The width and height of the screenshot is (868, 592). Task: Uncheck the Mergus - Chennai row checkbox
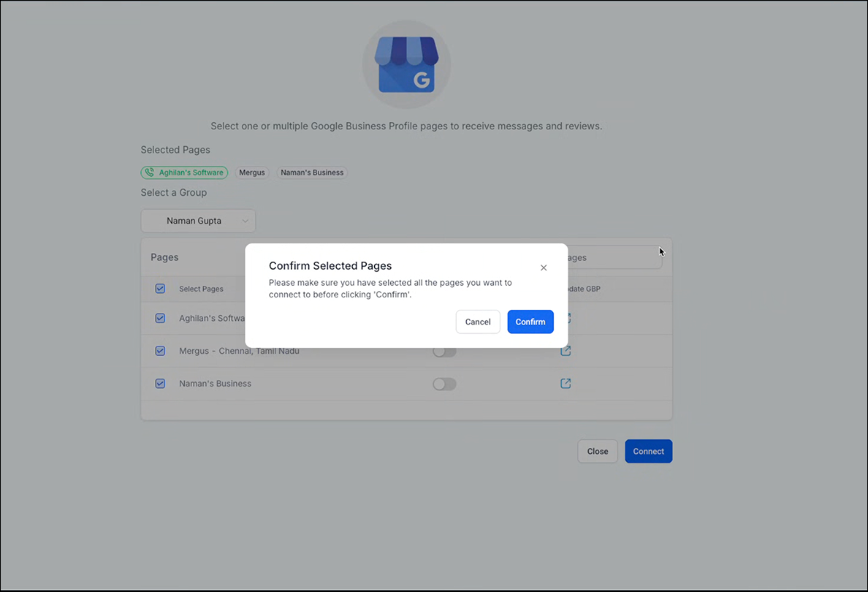click(x=160, y=351)
